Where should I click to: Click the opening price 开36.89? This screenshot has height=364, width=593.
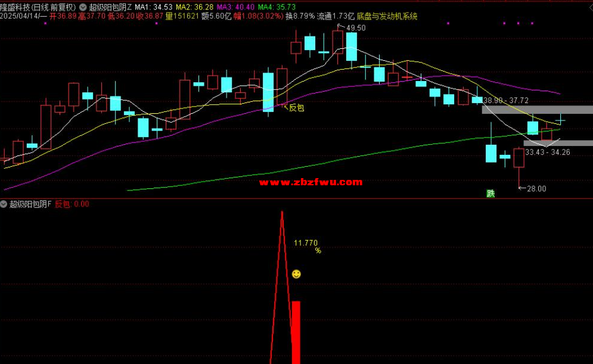coord(63,16)
